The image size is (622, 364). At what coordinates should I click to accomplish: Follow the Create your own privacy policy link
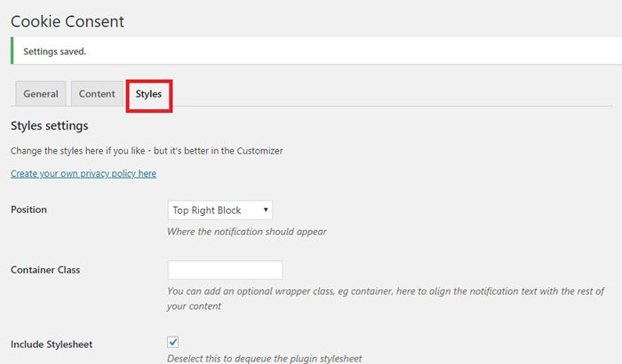click(84, 174)
